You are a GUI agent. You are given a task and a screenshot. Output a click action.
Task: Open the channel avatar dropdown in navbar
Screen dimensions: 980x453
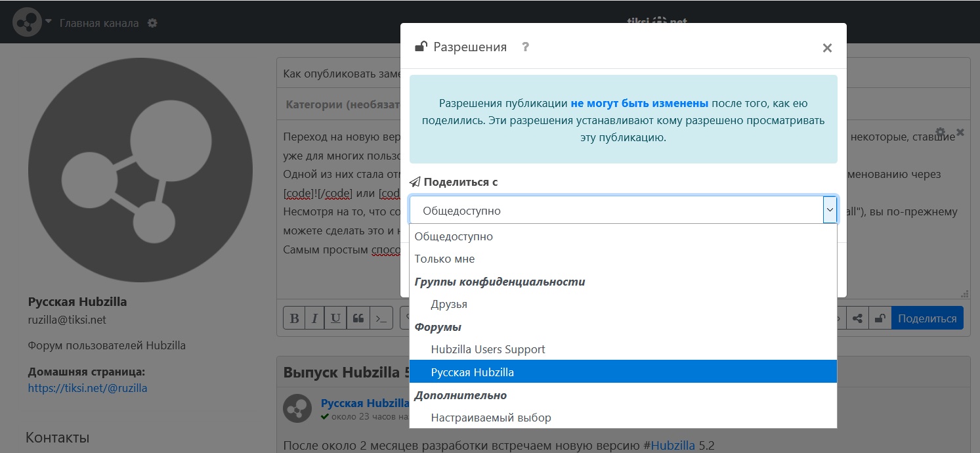(x=33, y=23)
